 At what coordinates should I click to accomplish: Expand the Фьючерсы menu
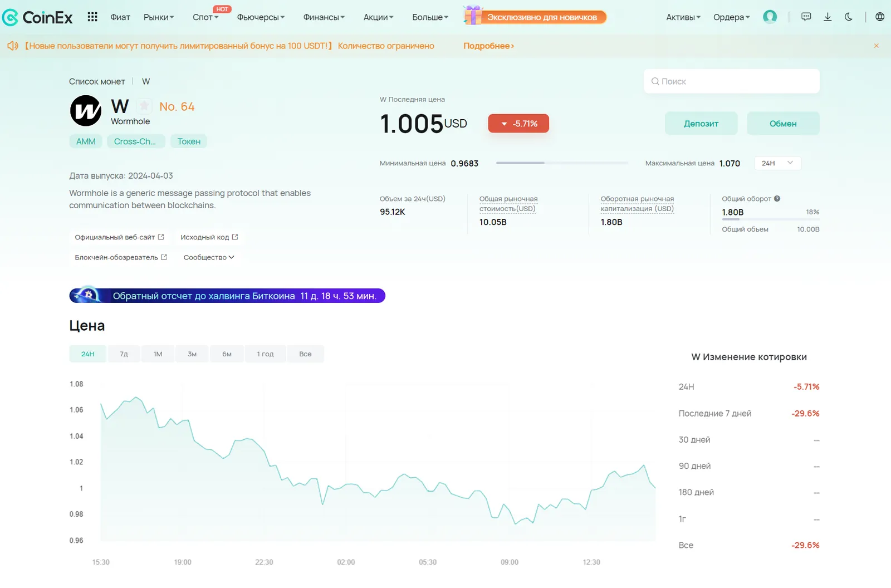(x=261, y=17)
